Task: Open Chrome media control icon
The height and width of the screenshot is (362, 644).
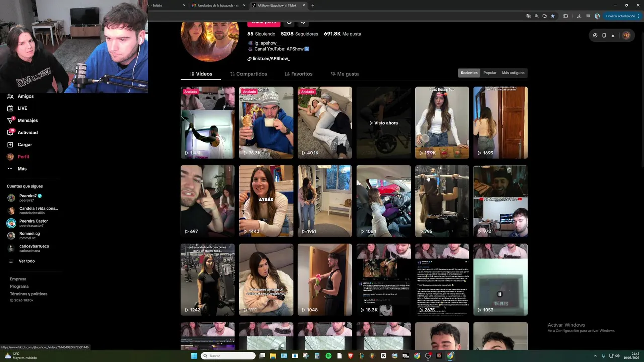Action: (588, 16)
